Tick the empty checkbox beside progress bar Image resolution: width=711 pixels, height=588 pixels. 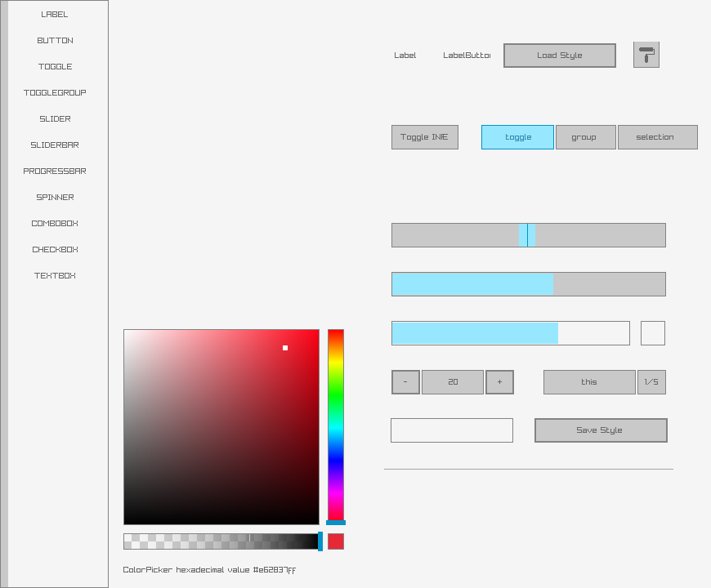(652, 333)
